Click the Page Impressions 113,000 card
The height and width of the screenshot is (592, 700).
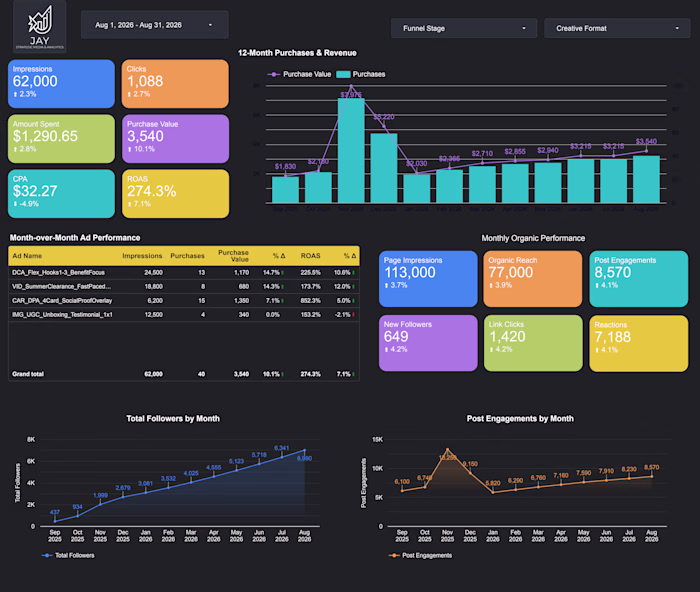[x=428, y=279]
